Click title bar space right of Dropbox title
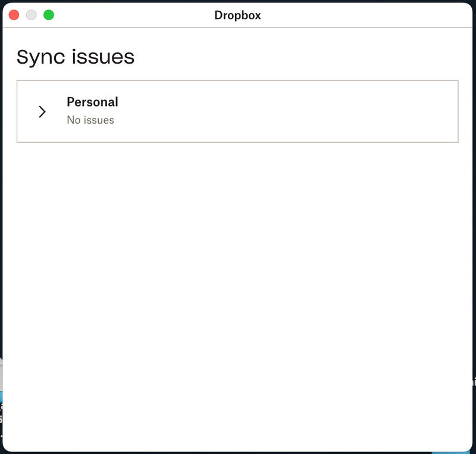476x454 pixels. pyautogui.click(x=357, y=15)
